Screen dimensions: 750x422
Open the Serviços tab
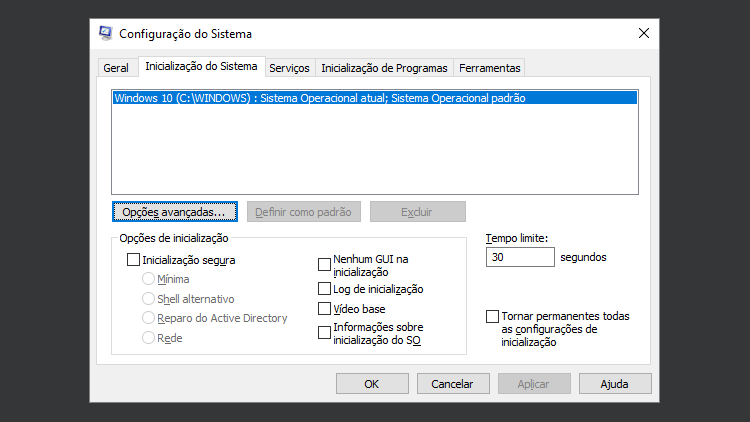289,68
